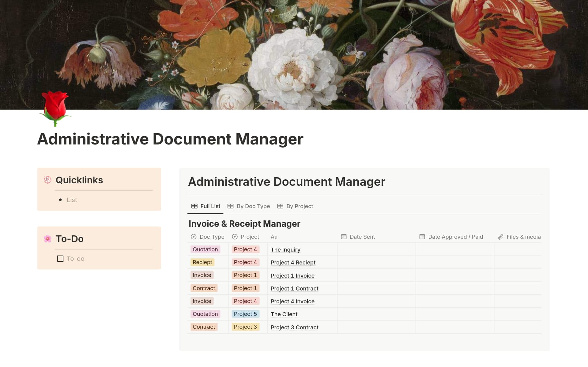Click the List item under Quicklinks
588x367 pixels.
tap(72, 200)
